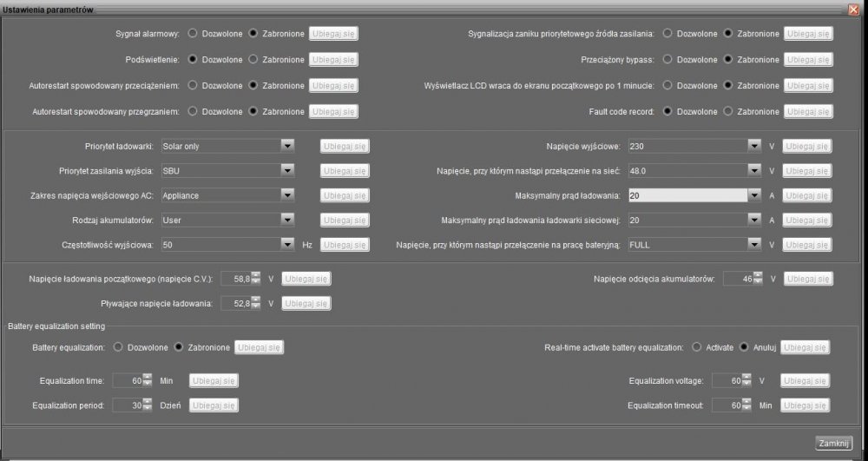The image size is (868, 461).
Task: Expand the Napięcie wyjściowe dropdown
Action: coord(754,146)
